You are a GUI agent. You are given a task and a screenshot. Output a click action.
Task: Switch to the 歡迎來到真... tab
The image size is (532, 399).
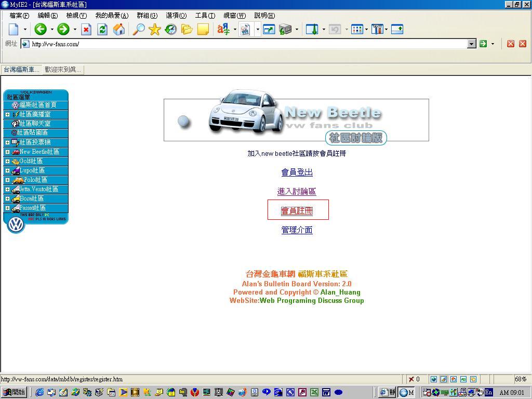(x=63, y=70)
